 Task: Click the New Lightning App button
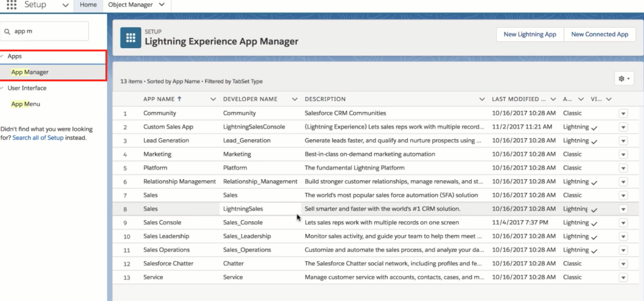pyautogui.click(x=530, y=34)
